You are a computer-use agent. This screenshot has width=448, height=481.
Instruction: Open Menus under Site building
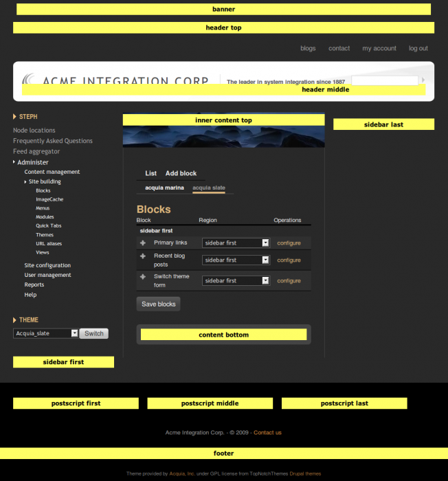tap(43, 208)
